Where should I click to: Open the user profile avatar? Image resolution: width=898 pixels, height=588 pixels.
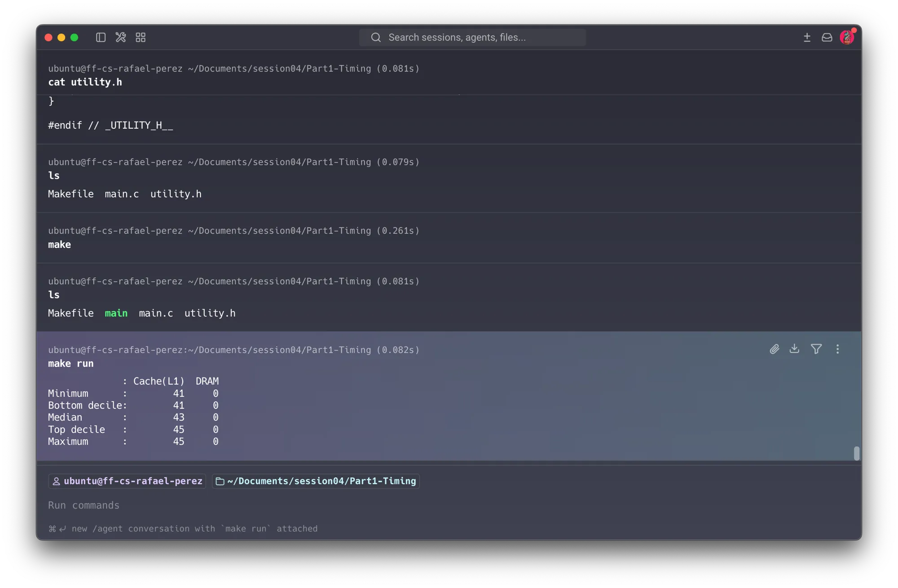(x=847, y=37)
